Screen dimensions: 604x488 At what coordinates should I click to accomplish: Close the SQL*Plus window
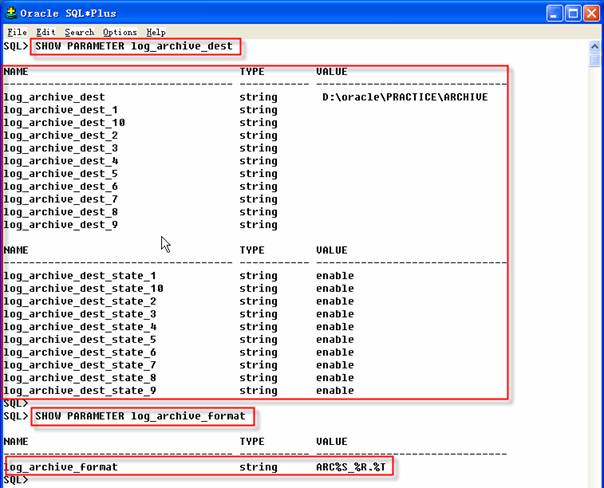pyautogui.click(x=591, y=13)
